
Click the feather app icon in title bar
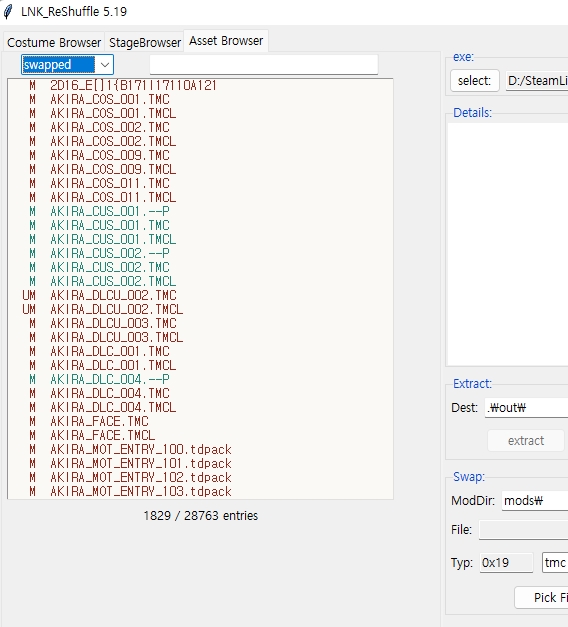coord(8,12)
